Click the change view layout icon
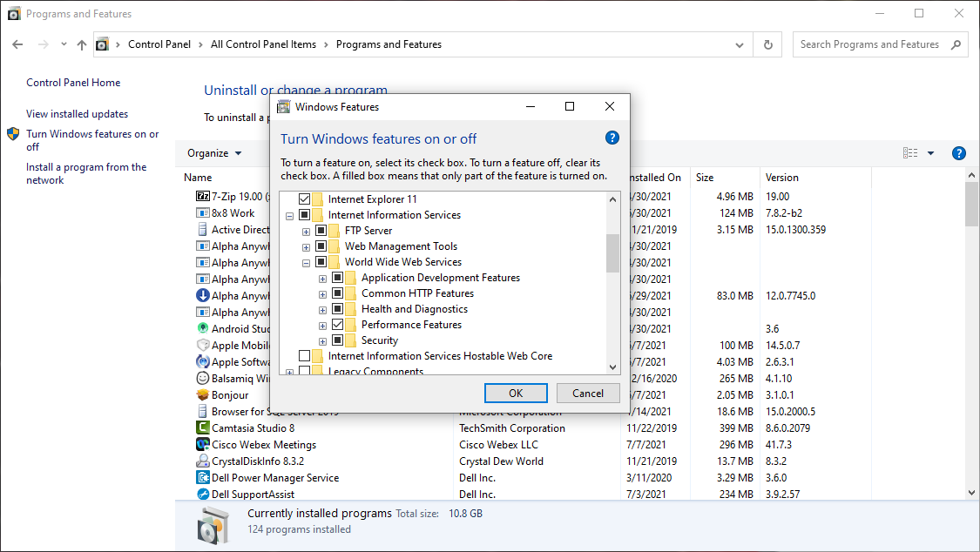Image resolution: width=980 pixels, height=552 pixels. click(910, 153)
